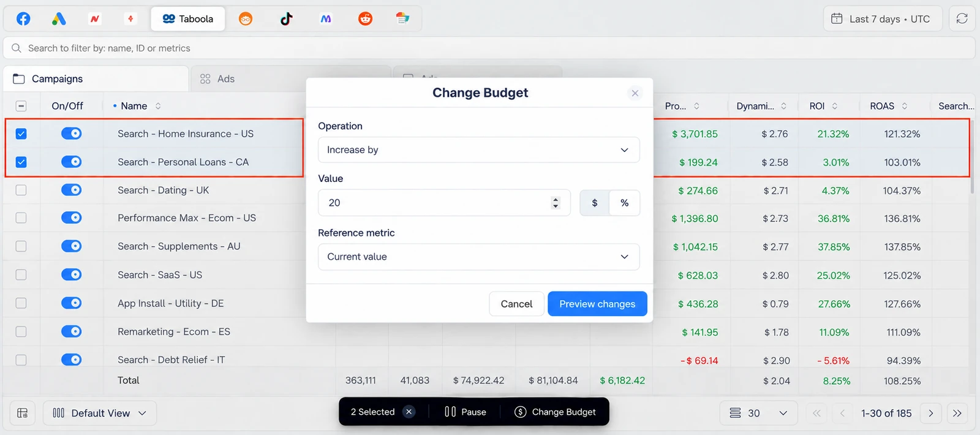Switch to the Facebook platform tab

[23, 19]
